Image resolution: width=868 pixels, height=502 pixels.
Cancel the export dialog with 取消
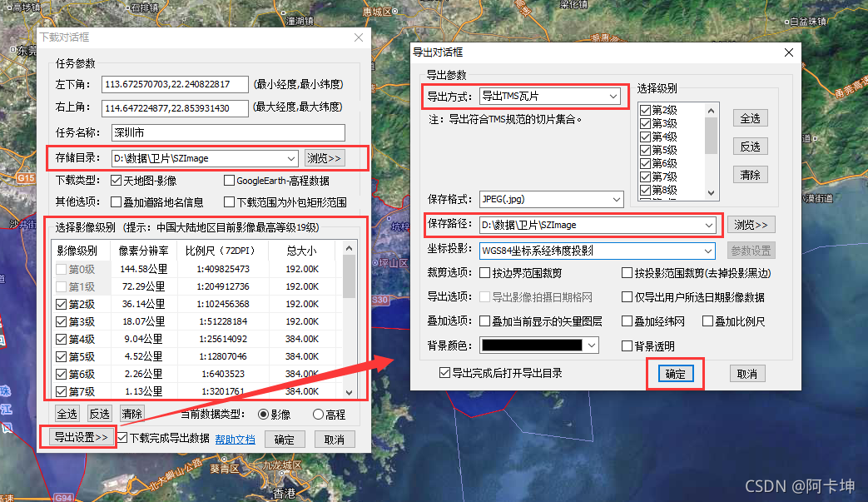(x=746, y=374)
